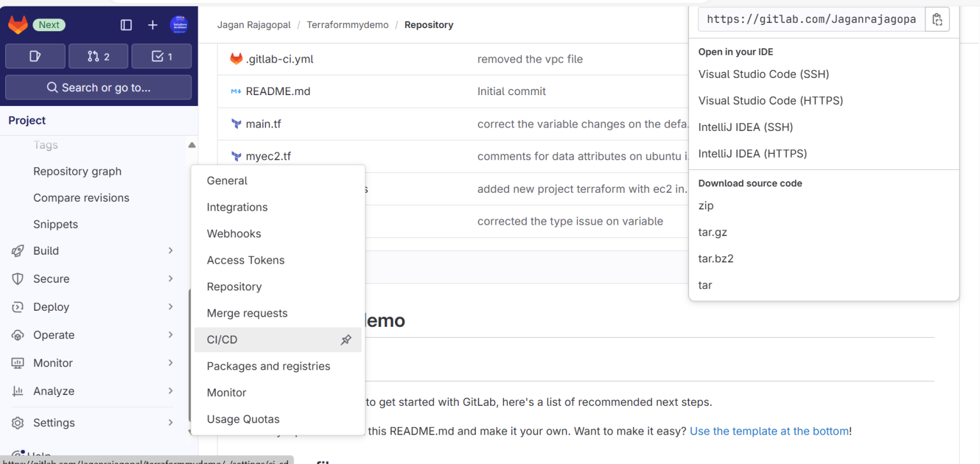Viewport: 980px width, 464px height.
Task: Click the GitLab fox logo
Action: point(18,24)
